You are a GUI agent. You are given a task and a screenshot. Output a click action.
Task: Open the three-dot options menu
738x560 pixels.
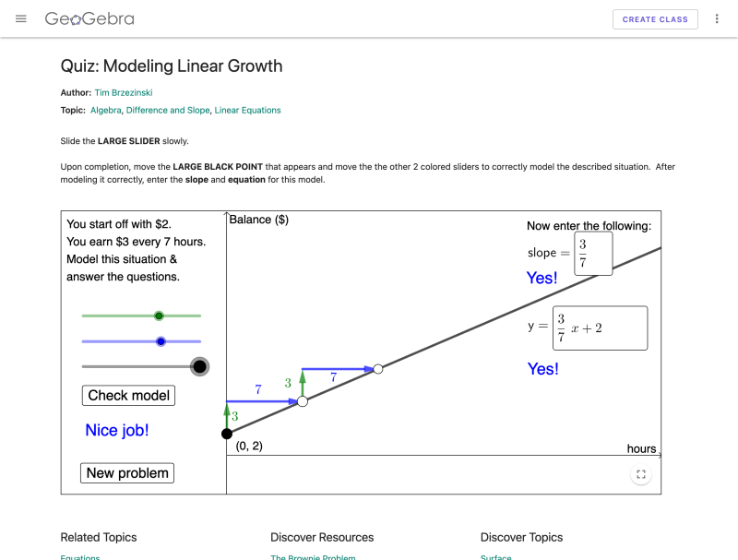click(717, 18)
